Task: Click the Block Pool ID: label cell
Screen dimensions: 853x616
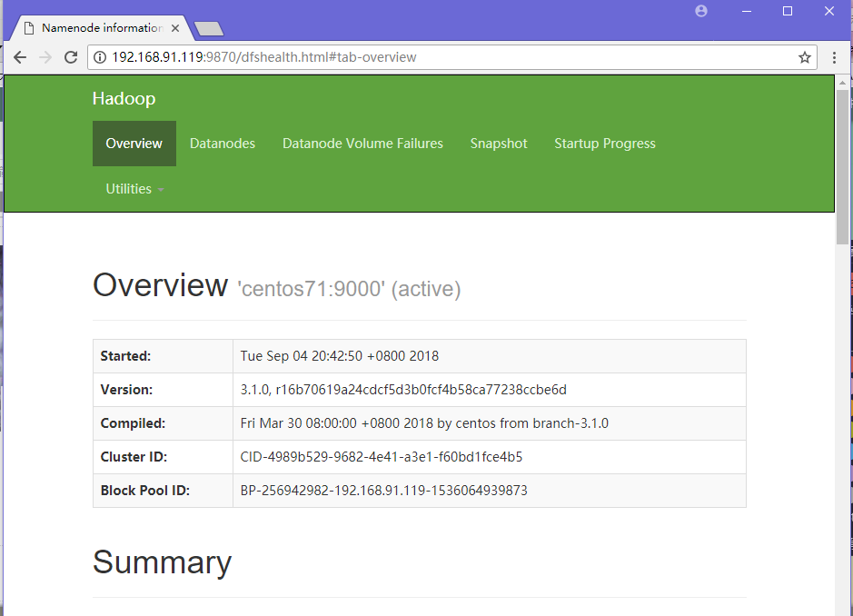Action: tap(163, 491)
